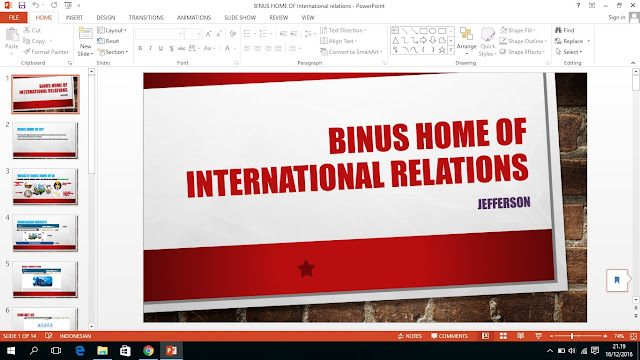Select slide 3 thumbnail
This screenshot has height=360, width=640.
point(45,187)
